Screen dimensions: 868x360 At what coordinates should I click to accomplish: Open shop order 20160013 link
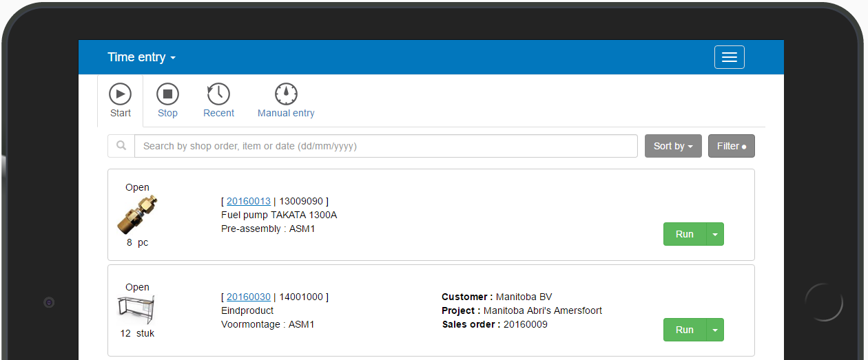click(248, 201)
